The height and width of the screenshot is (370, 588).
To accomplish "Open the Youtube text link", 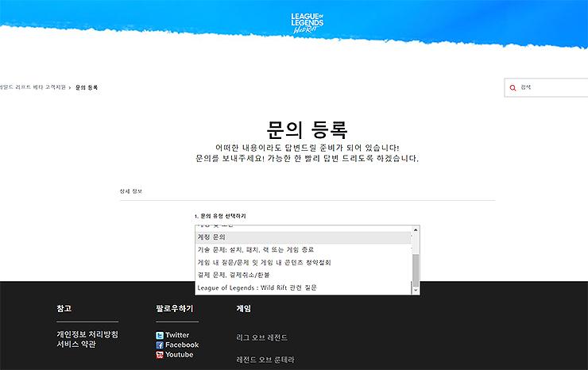I will 180,355.
